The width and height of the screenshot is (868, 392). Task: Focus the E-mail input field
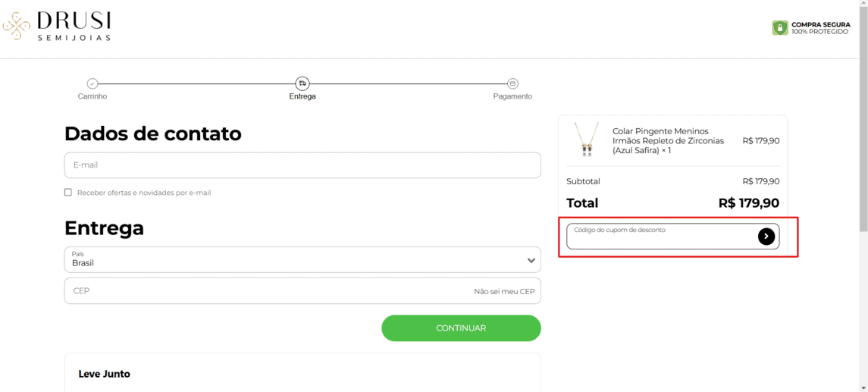click(302, 165)
